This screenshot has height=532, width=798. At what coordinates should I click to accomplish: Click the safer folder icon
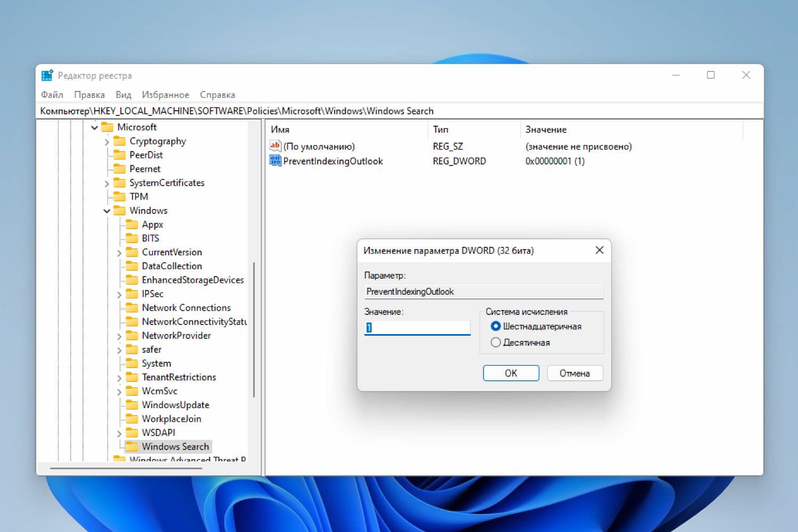coord(132,349)
